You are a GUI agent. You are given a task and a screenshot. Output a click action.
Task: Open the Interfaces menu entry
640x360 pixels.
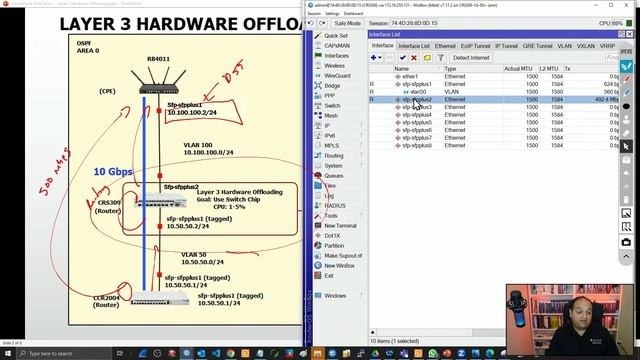click(x=336, y=56)
